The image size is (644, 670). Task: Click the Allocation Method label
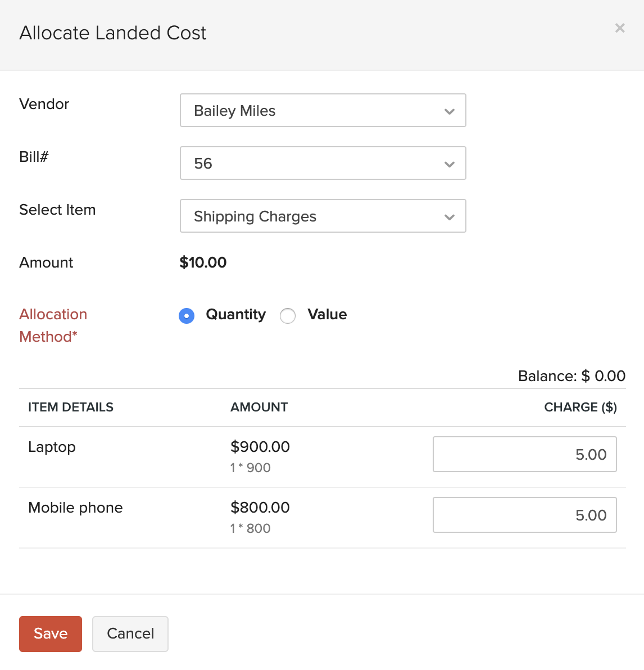[x=53, y=325]
